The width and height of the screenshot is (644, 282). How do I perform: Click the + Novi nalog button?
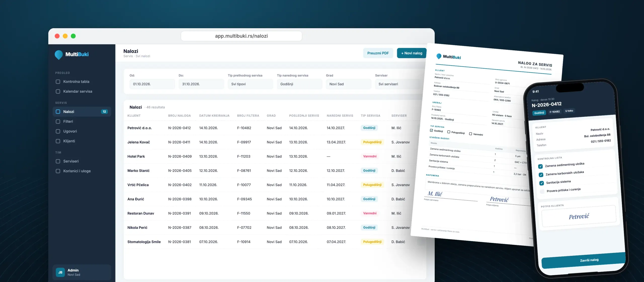pyautogui.click(x=412, y=53)
